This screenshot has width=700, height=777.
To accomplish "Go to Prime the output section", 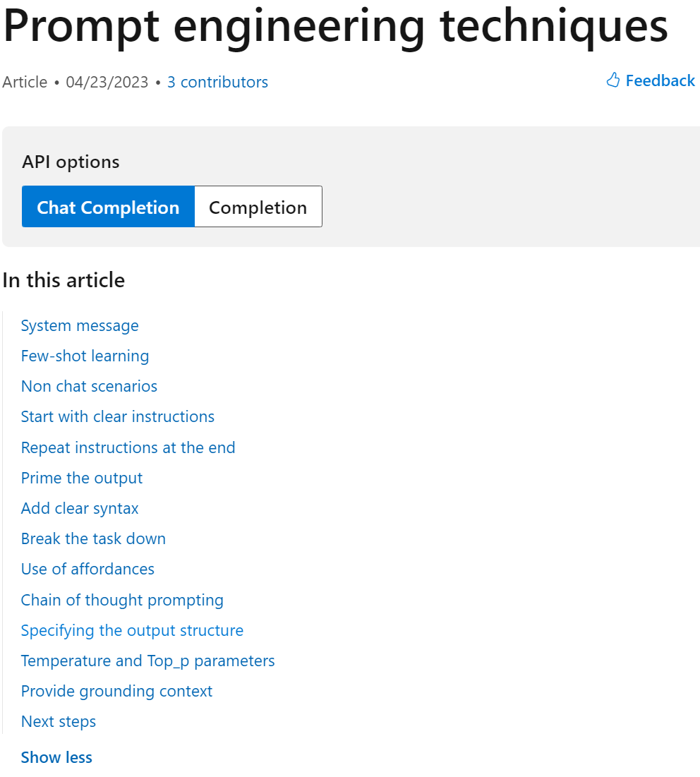I will pyautogui.click(x=82, y=478).
